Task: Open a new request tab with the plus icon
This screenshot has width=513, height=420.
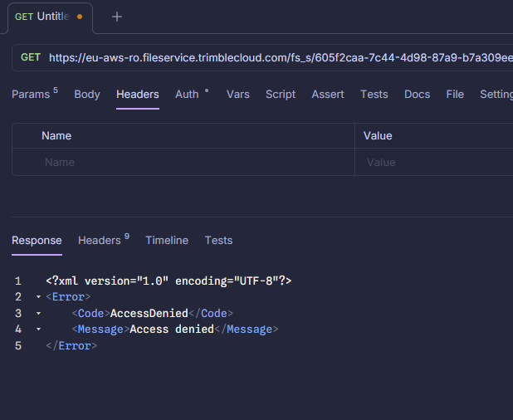Action: tap(117, 17)
